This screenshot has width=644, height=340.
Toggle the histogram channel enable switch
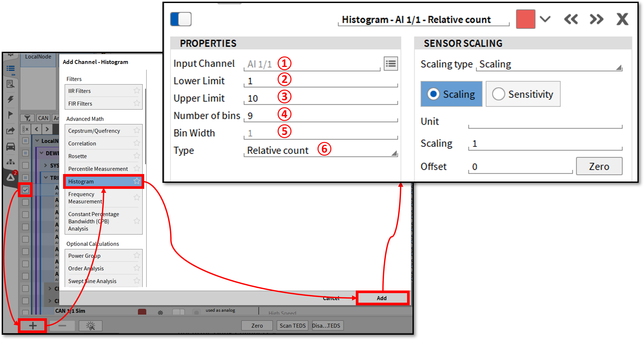point(181,19)
